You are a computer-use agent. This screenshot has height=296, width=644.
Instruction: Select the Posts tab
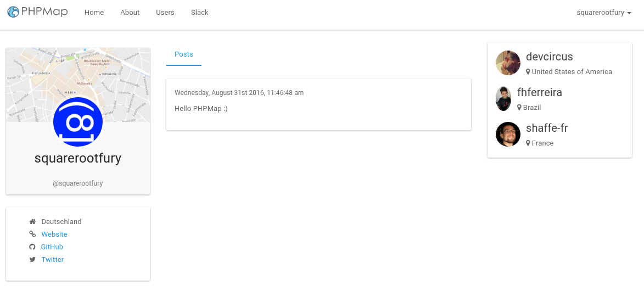[183, 54]
